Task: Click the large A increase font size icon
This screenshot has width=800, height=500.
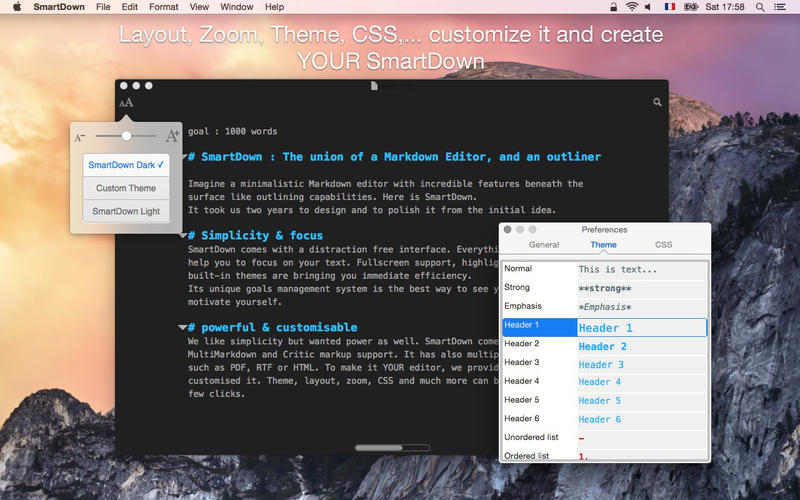Action: point(172,135)
